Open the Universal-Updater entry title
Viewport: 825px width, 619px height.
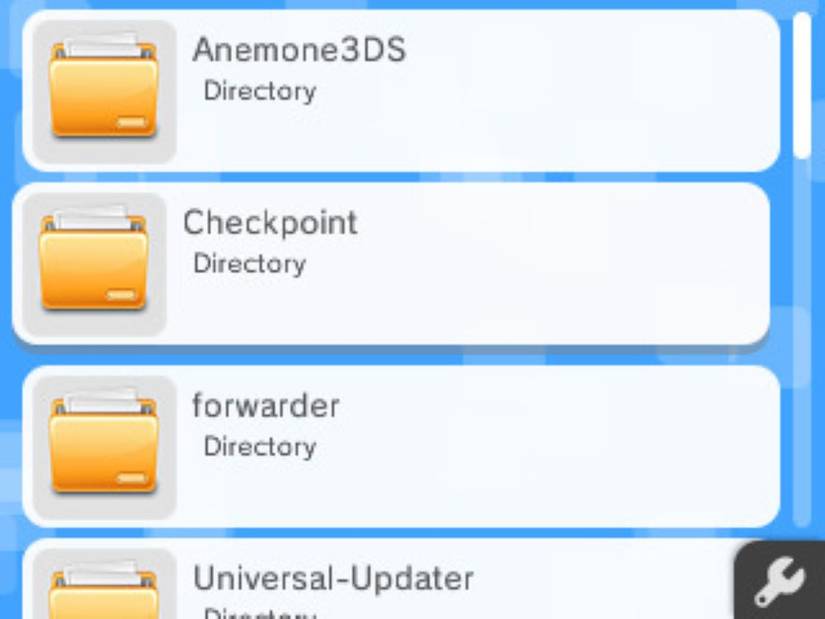pos(333,578)
